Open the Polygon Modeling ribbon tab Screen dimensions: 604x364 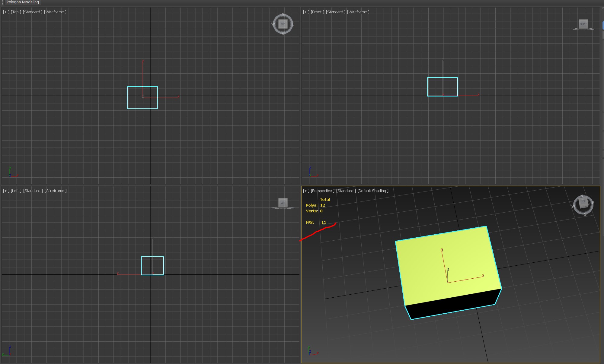23,2
